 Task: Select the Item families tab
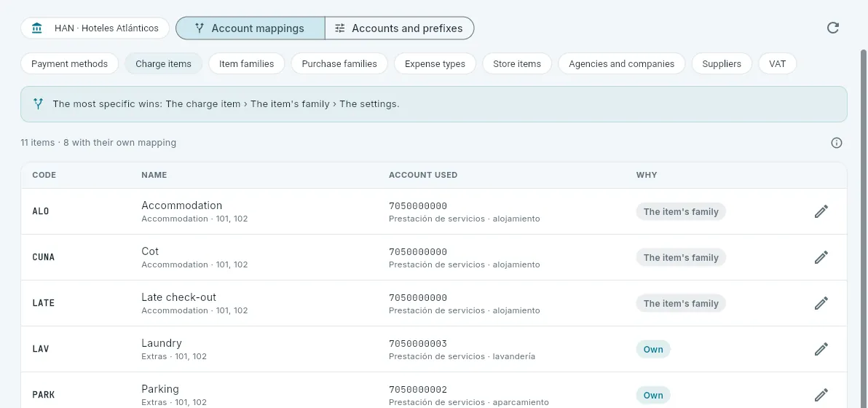[x=246, y=63]
